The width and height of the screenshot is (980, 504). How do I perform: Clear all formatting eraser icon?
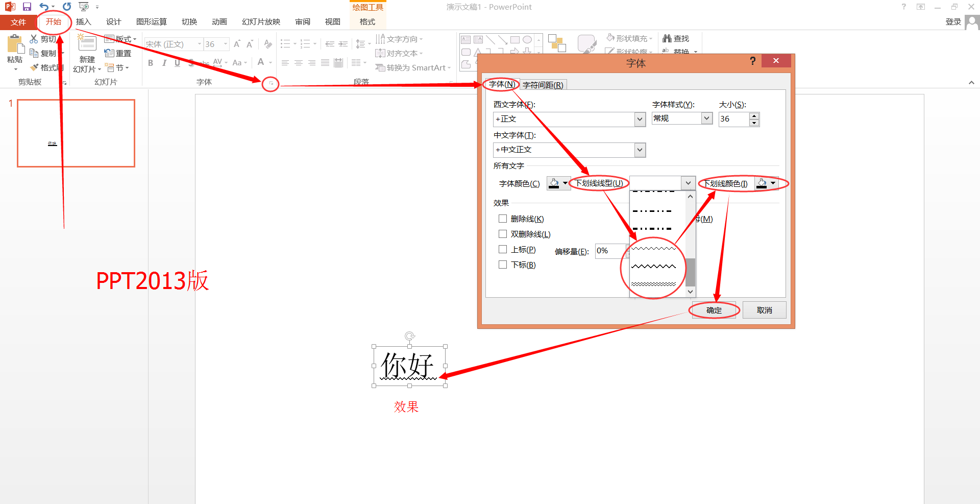pos(268,44)
